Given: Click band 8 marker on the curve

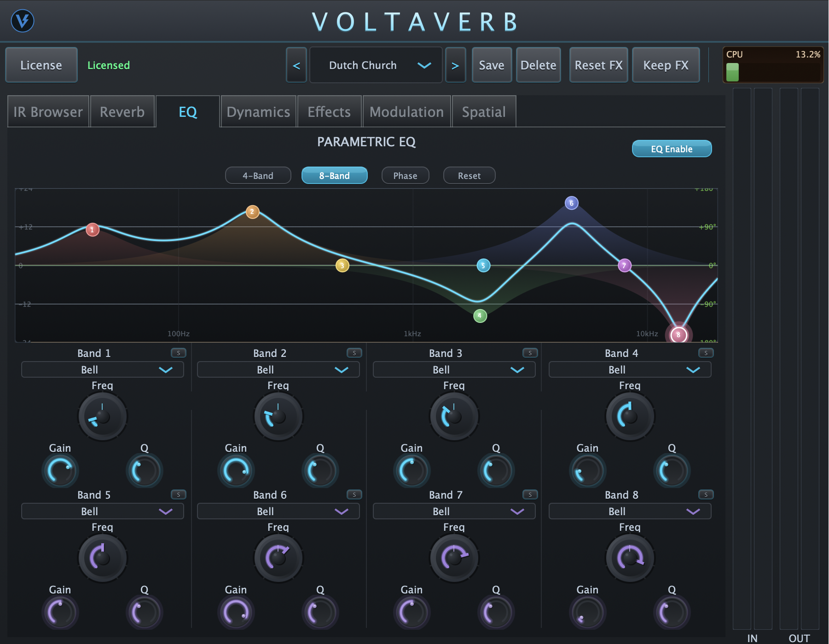Looking at the screenshot, I should 678,335.
